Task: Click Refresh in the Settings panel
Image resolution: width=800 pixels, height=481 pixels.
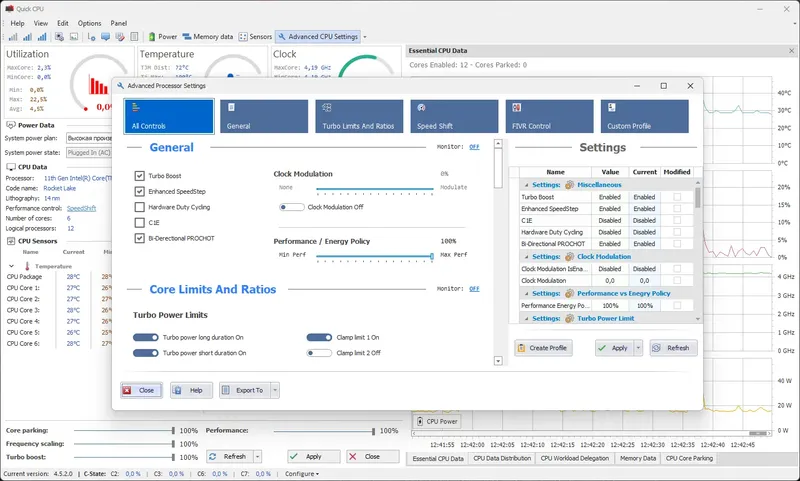Action: pos(673,348)
